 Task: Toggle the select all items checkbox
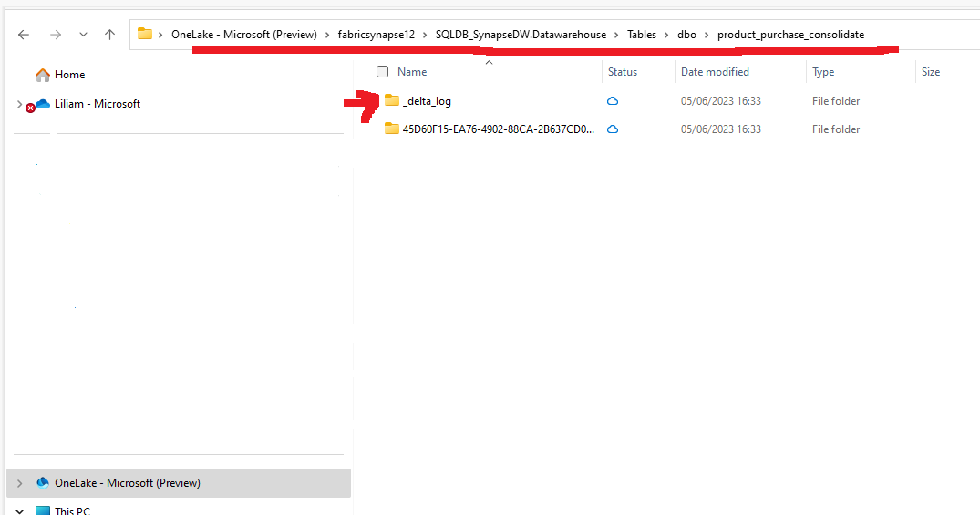point(383,72)
